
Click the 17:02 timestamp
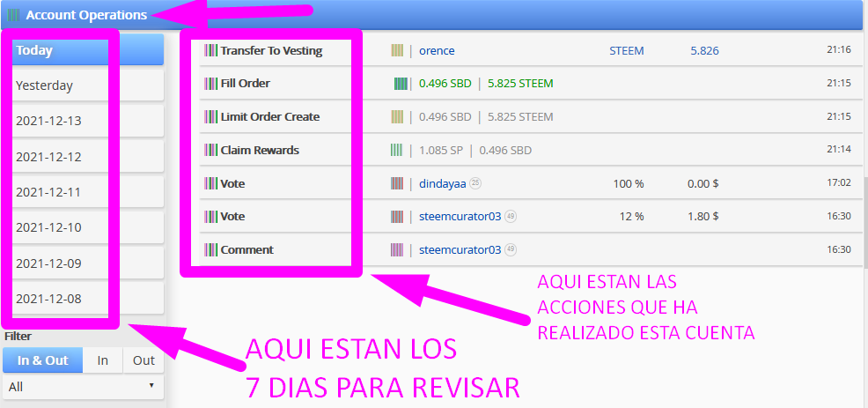[839, 183]
